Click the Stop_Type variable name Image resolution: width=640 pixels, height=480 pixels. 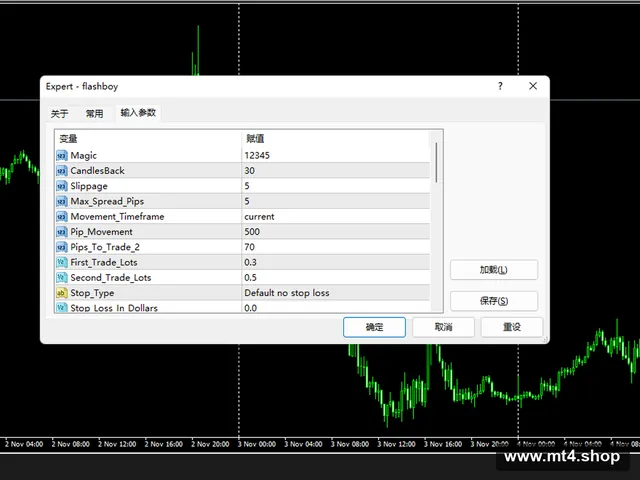[x=92, y=293]
